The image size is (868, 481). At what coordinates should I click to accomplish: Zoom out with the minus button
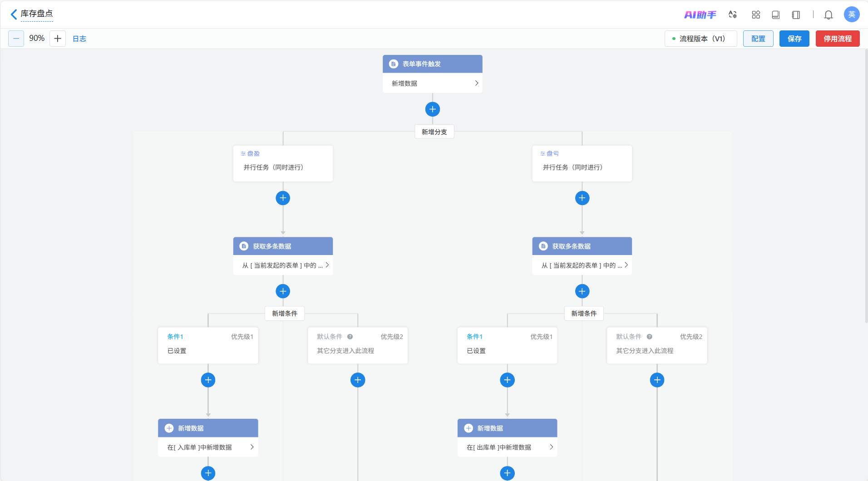click(16, 39)
